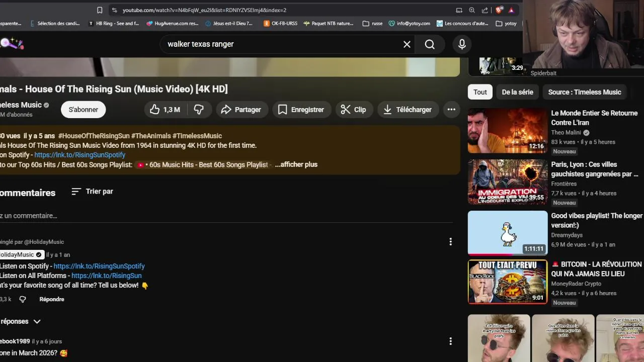Click the Partager share button

point(241,110)
